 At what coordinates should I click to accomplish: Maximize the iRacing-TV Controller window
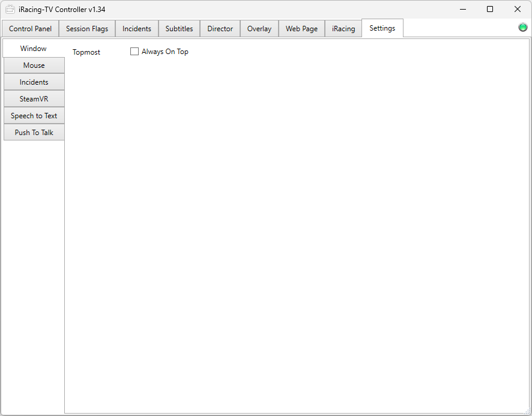(490, 9)
